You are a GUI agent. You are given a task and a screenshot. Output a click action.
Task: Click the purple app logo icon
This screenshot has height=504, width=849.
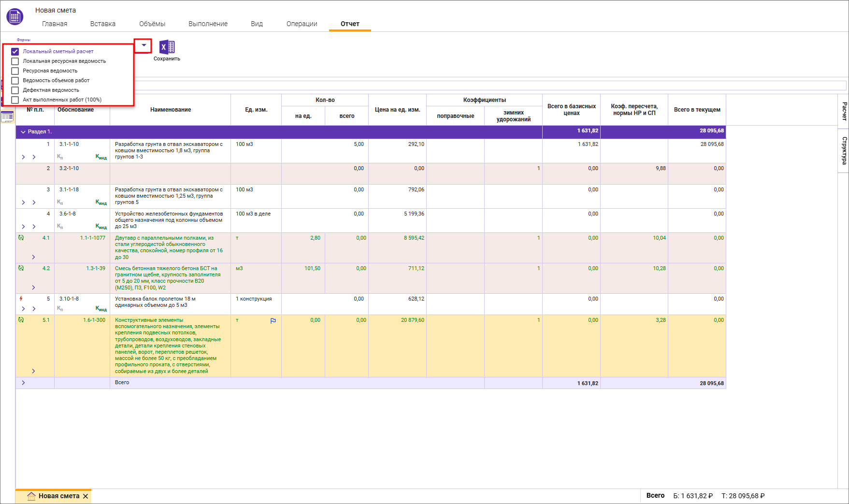click(14, 17)
